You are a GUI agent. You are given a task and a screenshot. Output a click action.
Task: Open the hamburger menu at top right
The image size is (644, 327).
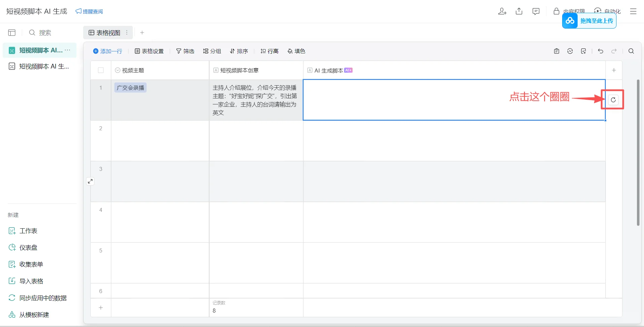tap(633, 11)
